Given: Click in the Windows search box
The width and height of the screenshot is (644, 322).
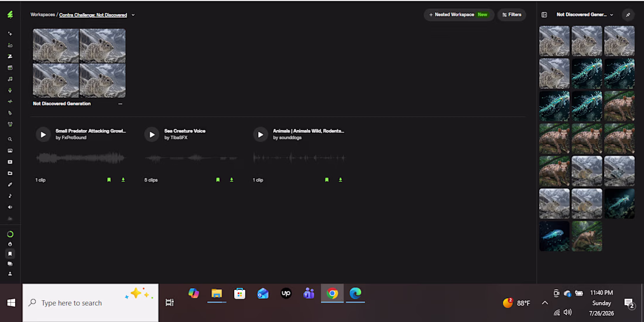Looking at the screenshot, I should pos(90,303).
